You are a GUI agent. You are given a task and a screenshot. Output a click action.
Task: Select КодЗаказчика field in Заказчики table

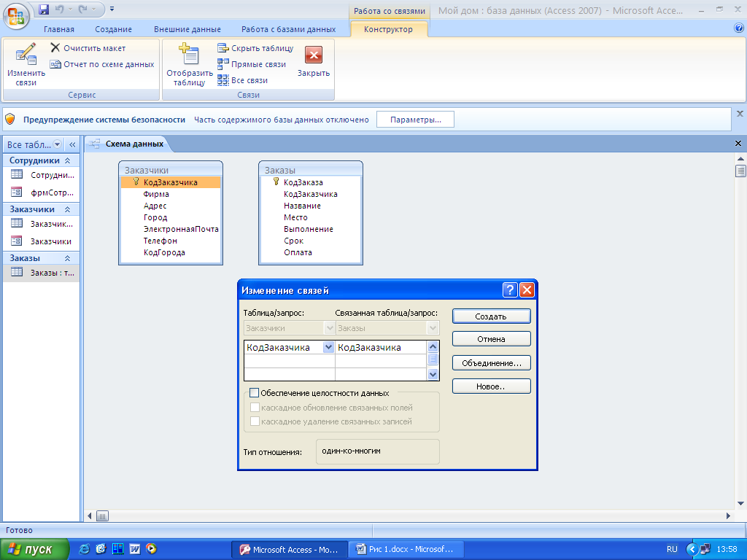(171, 182)
